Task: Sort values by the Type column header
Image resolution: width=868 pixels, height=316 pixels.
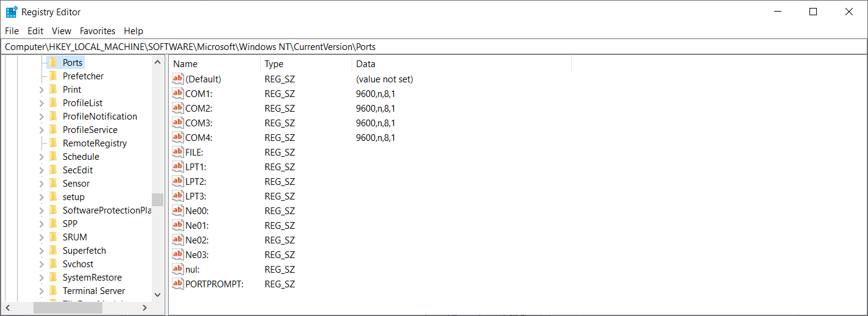Action: (307, 63)
